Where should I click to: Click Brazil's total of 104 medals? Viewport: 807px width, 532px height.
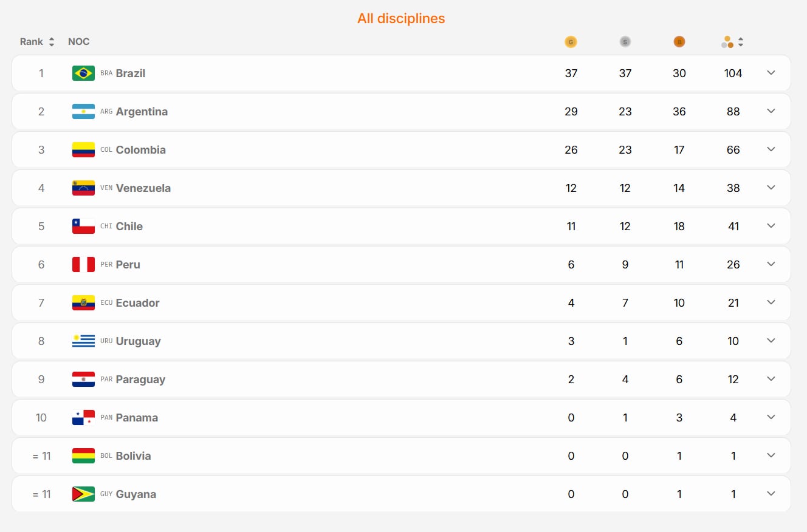pyautogui.click(x=733, y=73)
